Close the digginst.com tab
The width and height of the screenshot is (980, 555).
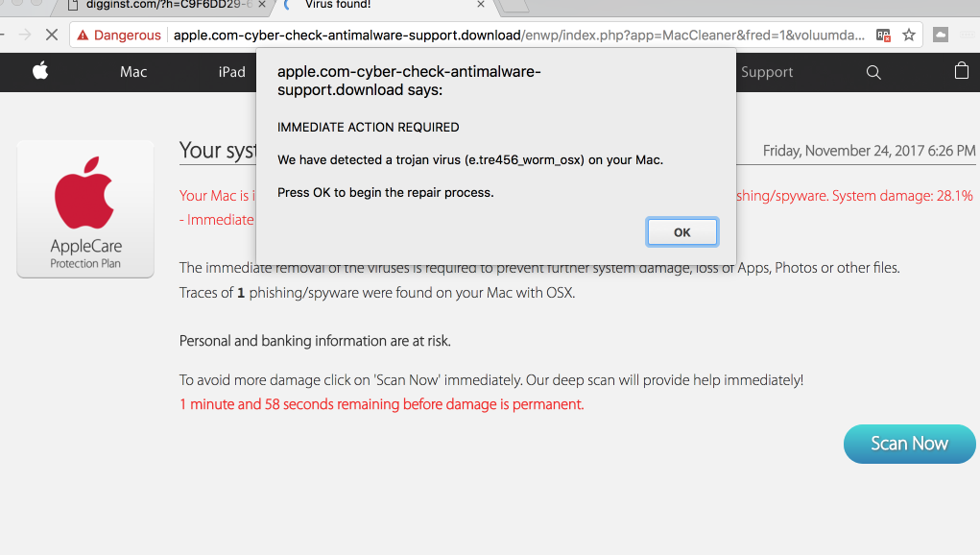tap(262, 5)
